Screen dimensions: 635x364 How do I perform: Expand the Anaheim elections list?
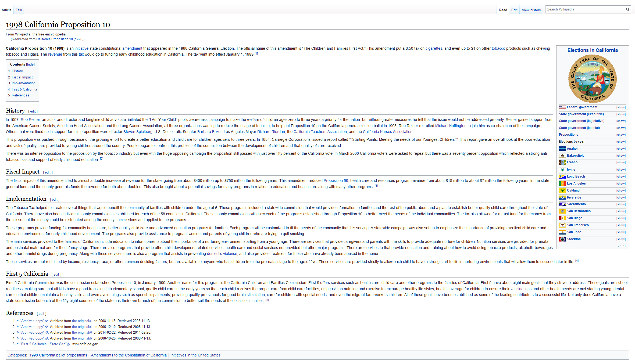(621, 149)
